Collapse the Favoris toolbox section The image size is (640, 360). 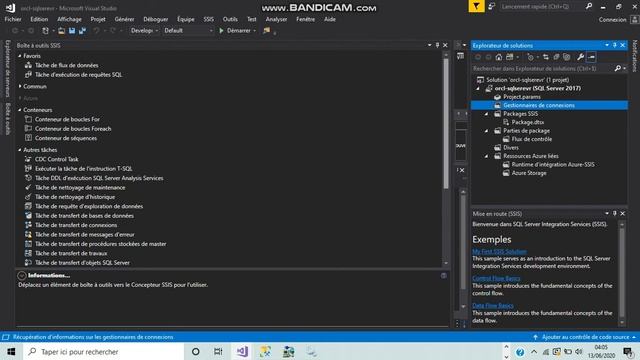[x=20, y=56]
